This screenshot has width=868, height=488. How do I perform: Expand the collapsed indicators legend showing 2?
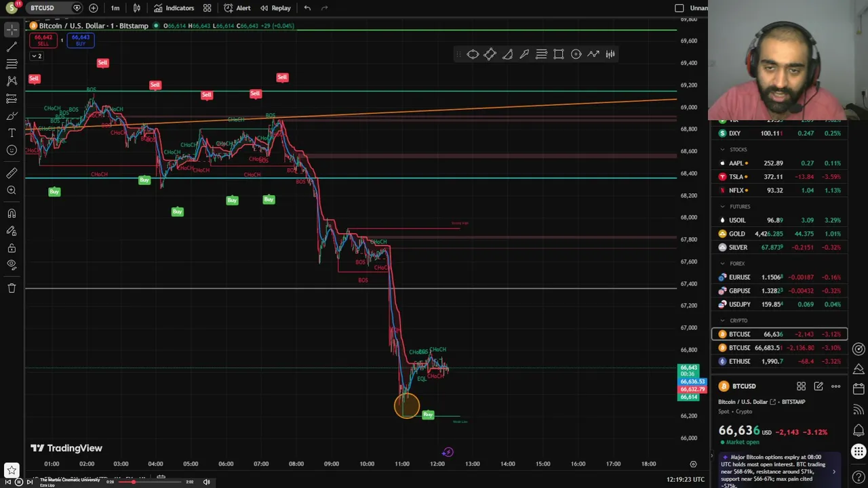coord(37,56)
